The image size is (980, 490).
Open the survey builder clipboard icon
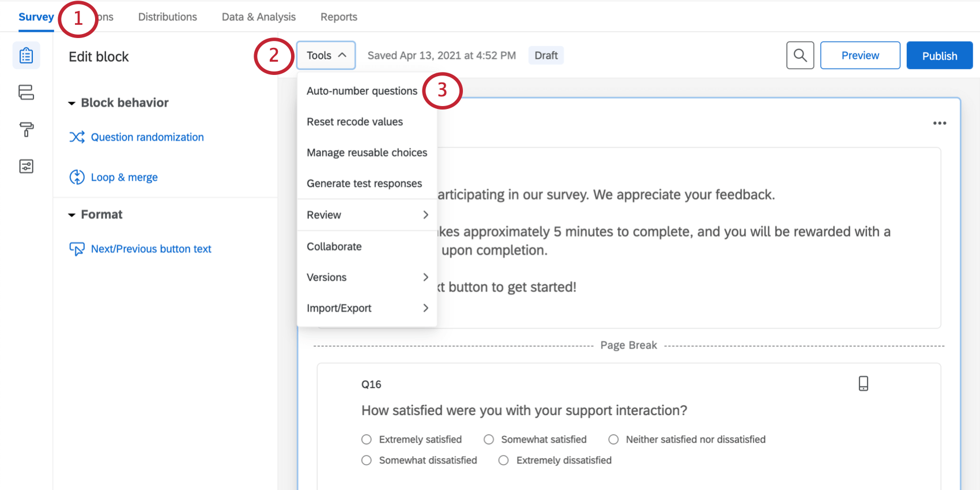point(27,56)
